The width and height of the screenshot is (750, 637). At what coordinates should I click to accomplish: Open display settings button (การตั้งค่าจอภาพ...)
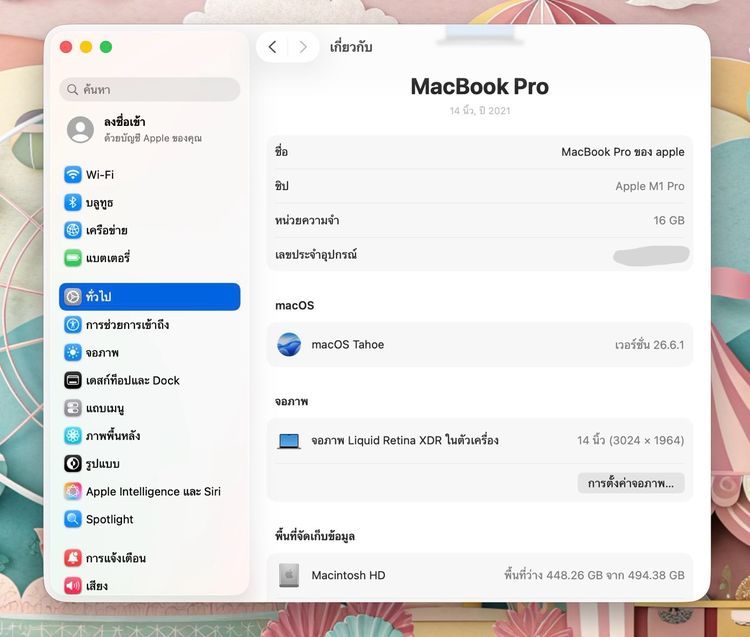pos(631,483)
